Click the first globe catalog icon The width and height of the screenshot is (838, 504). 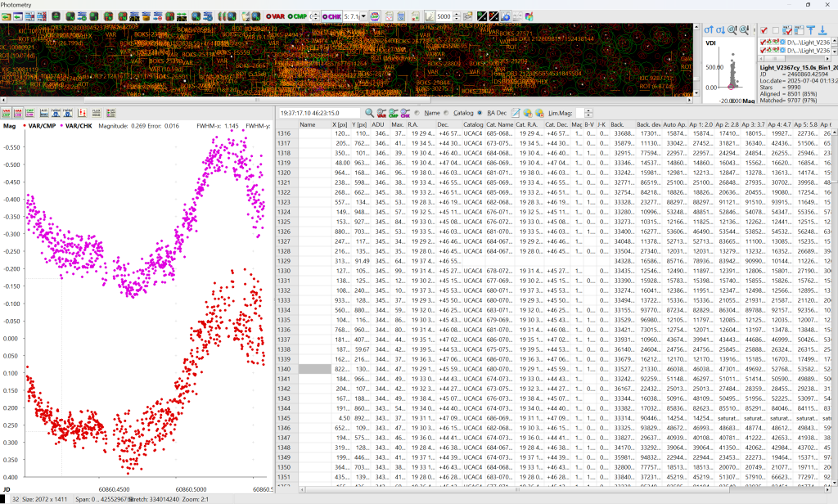528,113
